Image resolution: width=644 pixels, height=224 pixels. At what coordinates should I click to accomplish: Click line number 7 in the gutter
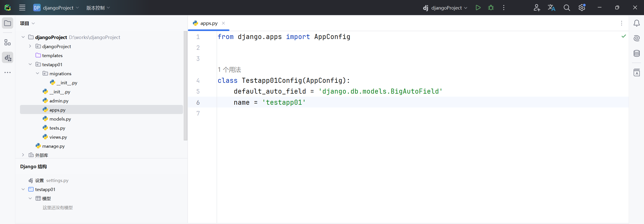[198, 114]
